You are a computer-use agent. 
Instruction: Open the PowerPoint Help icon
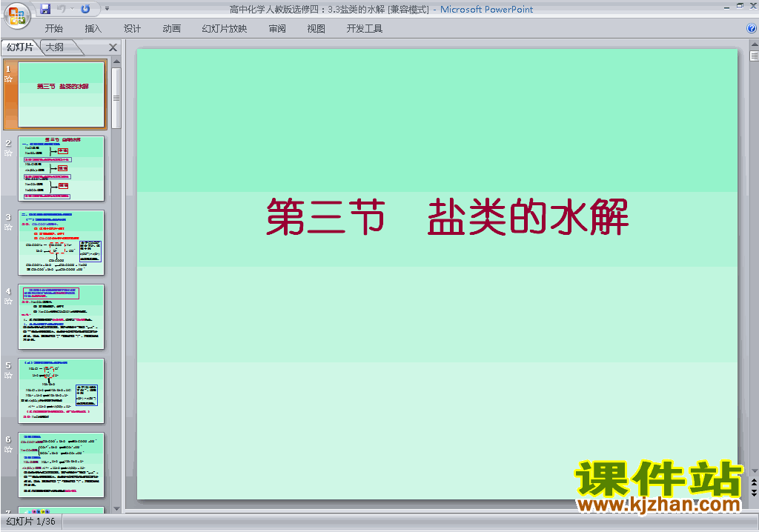752,29
